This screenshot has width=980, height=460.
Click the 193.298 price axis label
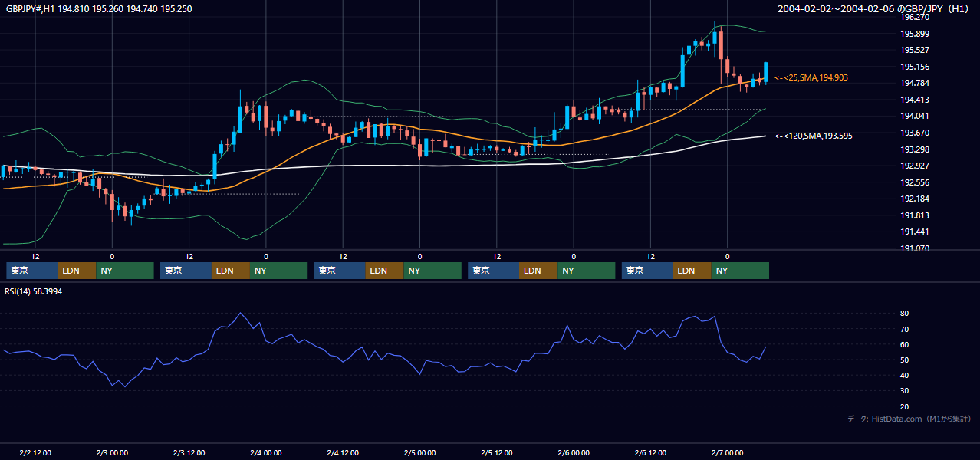[915, 149]
